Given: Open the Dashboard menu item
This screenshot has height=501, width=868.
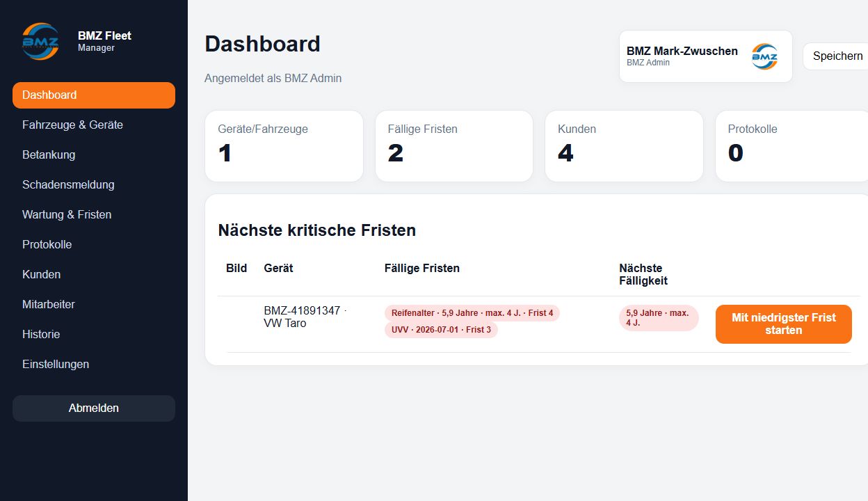Looking at the screenshot, I should 94,95.
